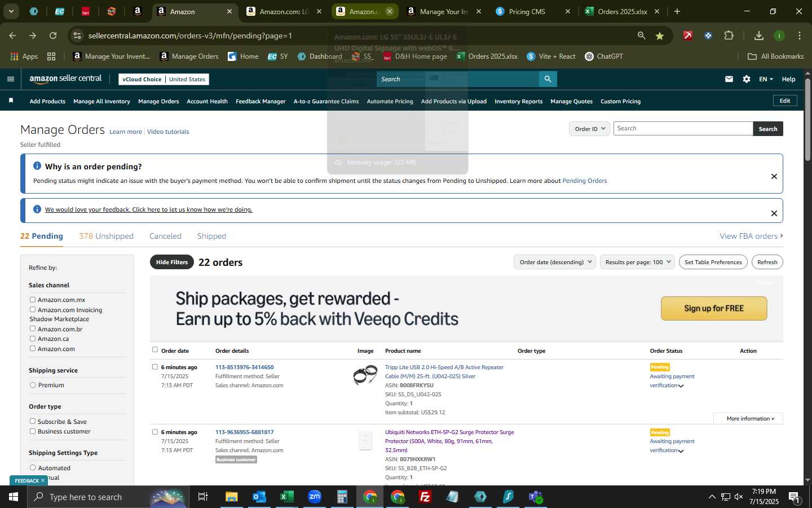Open the Chrome three-dot menu
Image resolution: width=812 pixels, height=508 pixels.
(800, 36)
